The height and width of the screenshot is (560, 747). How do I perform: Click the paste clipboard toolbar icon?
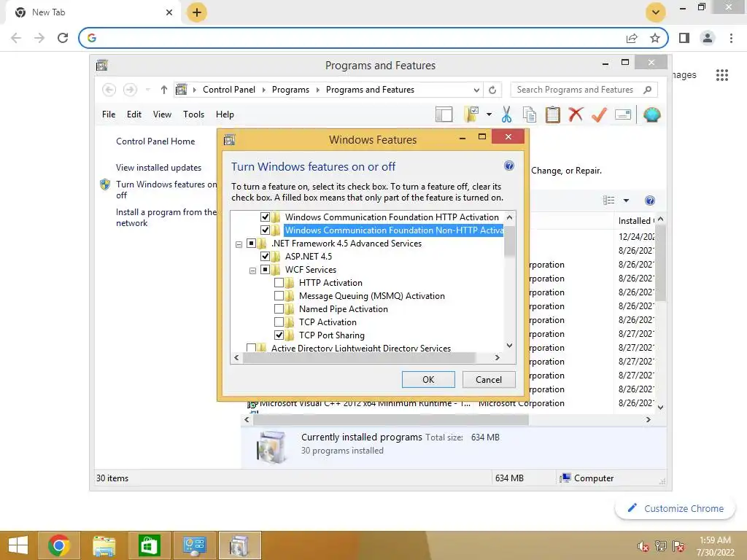click(x=553, y=114)
